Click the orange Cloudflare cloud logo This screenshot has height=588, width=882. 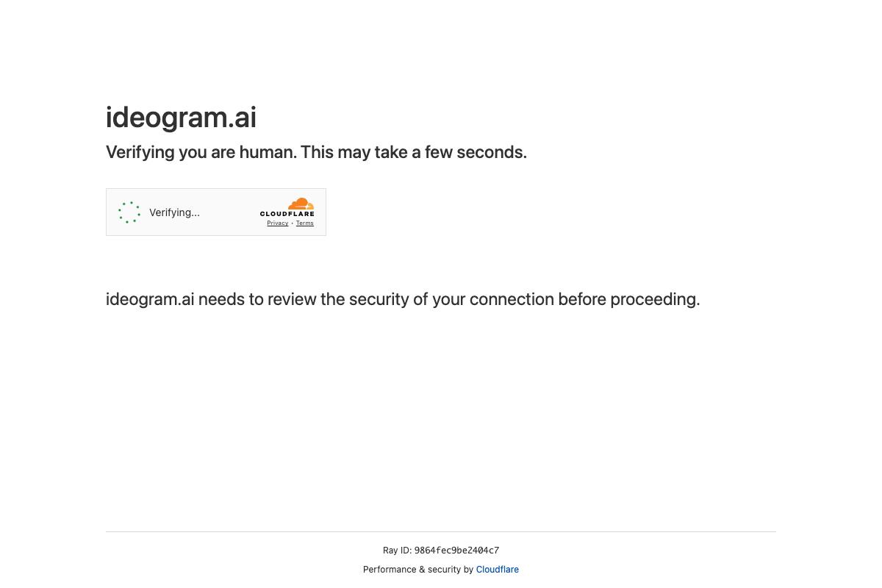tap(301, 204)
